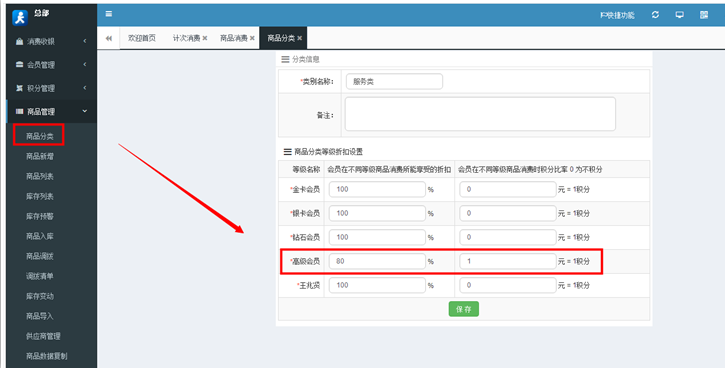Click the 等级名称 column header

coord(306,170)
